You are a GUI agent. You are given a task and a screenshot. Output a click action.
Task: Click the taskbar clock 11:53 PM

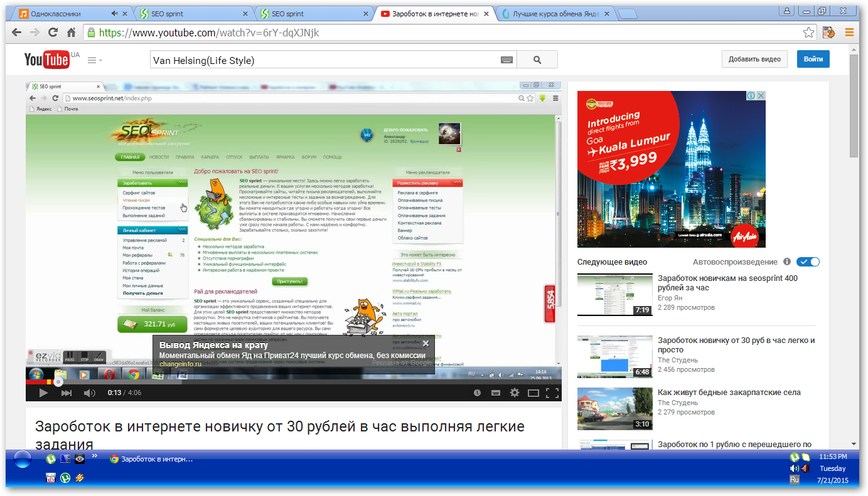coord(833,456)
